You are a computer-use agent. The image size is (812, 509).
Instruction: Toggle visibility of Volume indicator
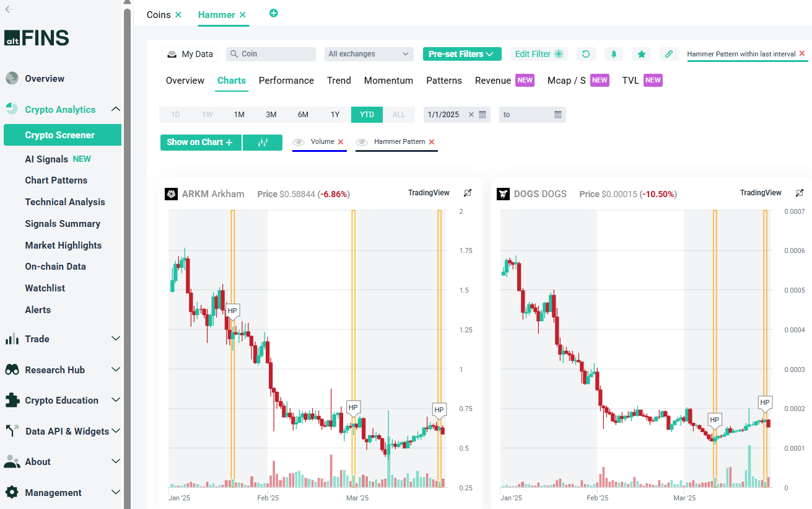tap(299, 142)
